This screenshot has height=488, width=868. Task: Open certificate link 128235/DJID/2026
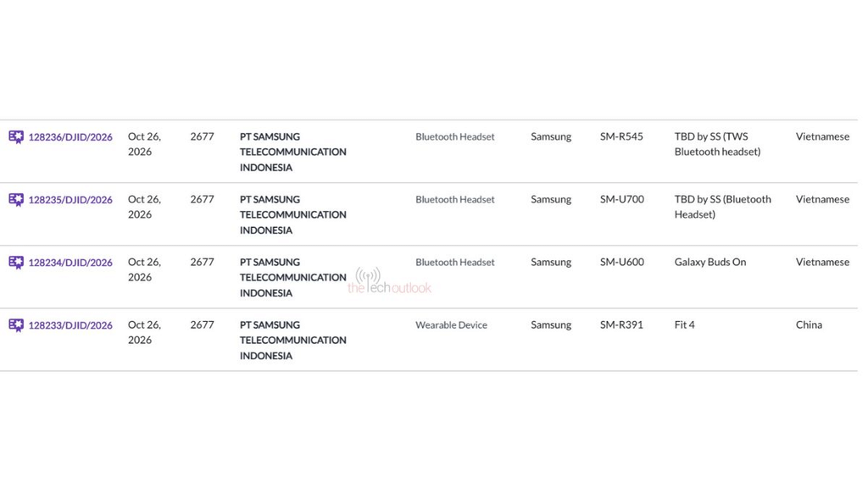pyautogui.click(x=70, y=200)
